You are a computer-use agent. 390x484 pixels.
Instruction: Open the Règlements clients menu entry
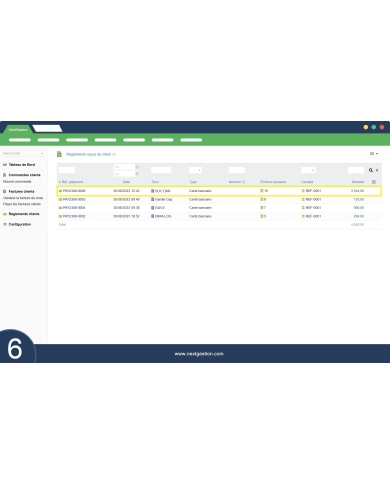[x=24, y=214]
